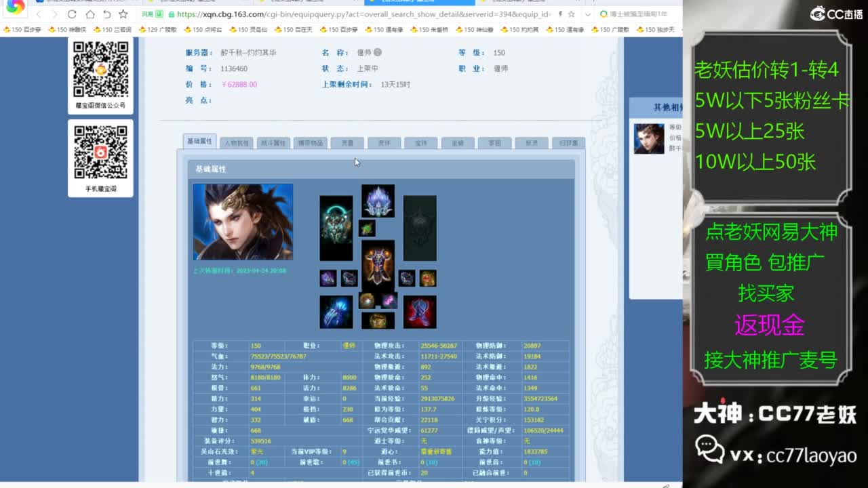Select the 基础属性 tab
Screen dimensions: 868x488
200,142
